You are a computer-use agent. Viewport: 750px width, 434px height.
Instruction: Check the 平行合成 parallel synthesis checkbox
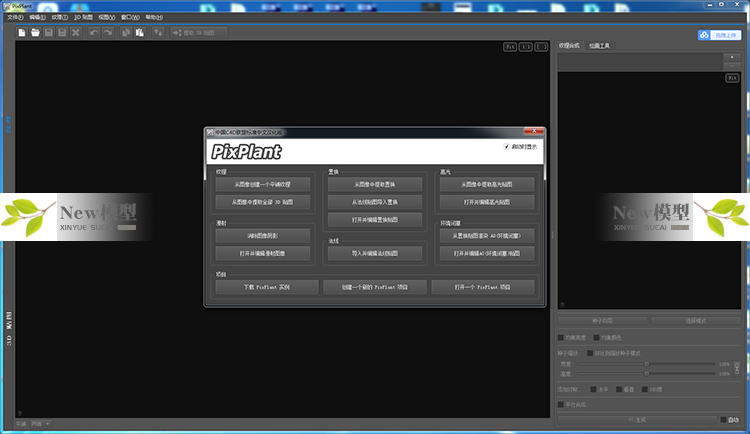pyautogui.click(x=561, y=404)
